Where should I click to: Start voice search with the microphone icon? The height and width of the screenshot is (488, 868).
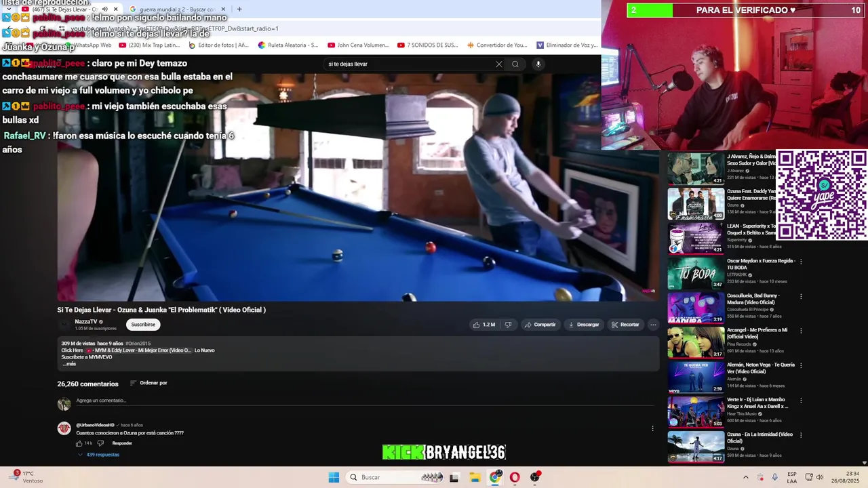click(x=538, y=64)
